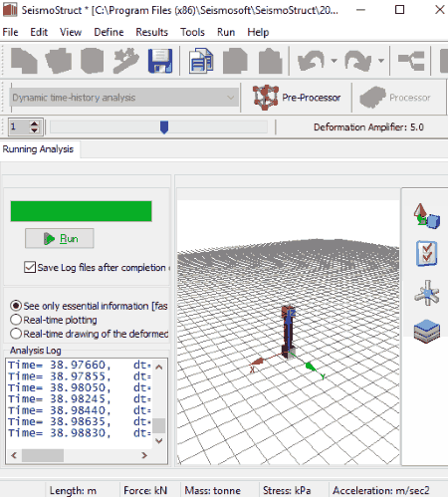Redo the last action
The image size is (448, 497).
[x=357, y=61]
